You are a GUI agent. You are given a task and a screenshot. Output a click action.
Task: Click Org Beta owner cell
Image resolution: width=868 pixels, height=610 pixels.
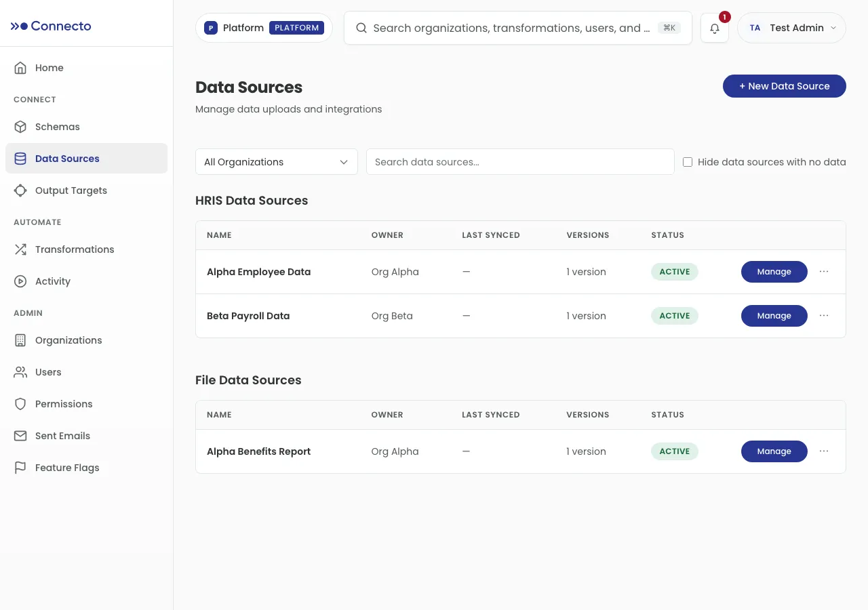point(392,316)
